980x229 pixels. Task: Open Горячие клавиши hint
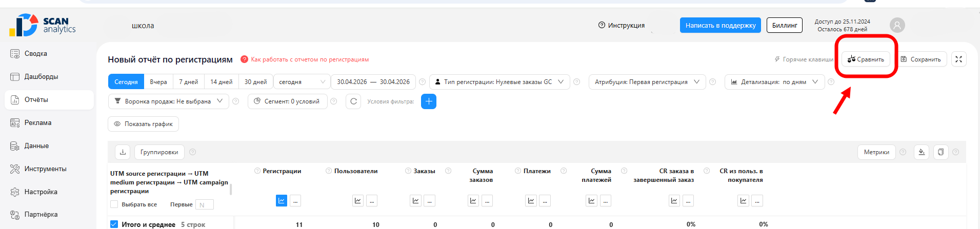point(804,59)
